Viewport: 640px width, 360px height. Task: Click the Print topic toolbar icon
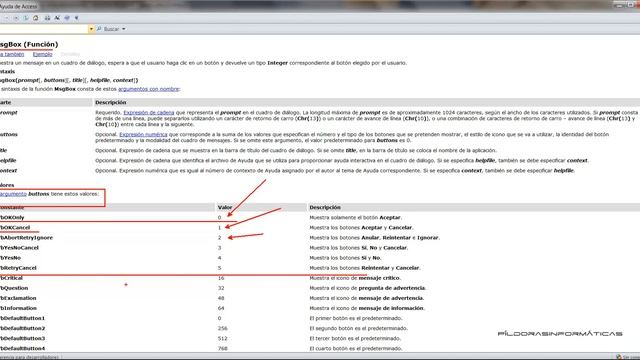[47, 18]
